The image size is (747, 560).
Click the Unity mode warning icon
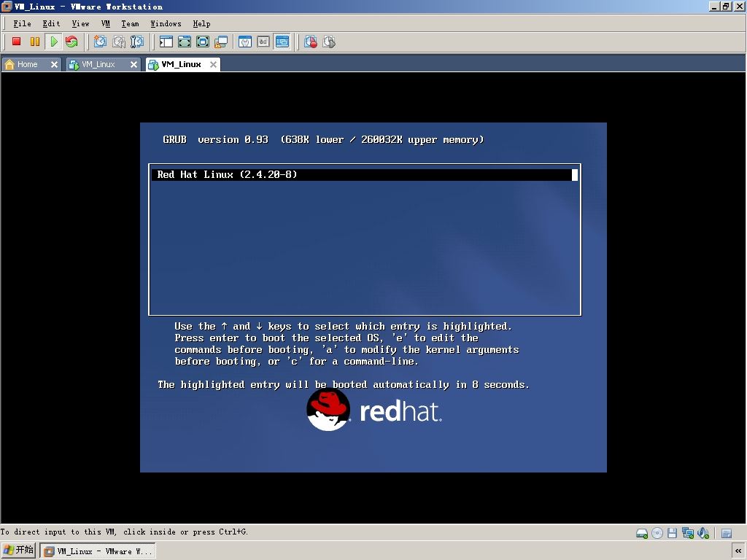[221, 42]
